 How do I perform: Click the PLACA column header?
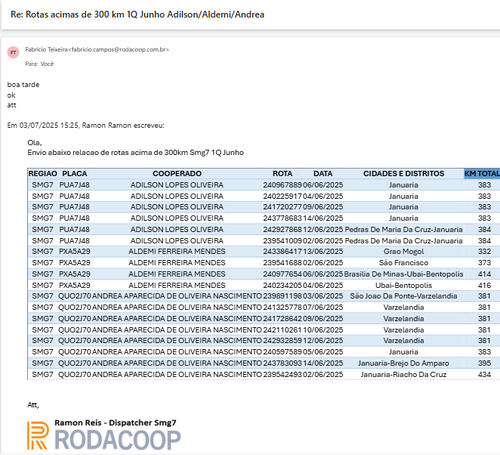(75, 174)
